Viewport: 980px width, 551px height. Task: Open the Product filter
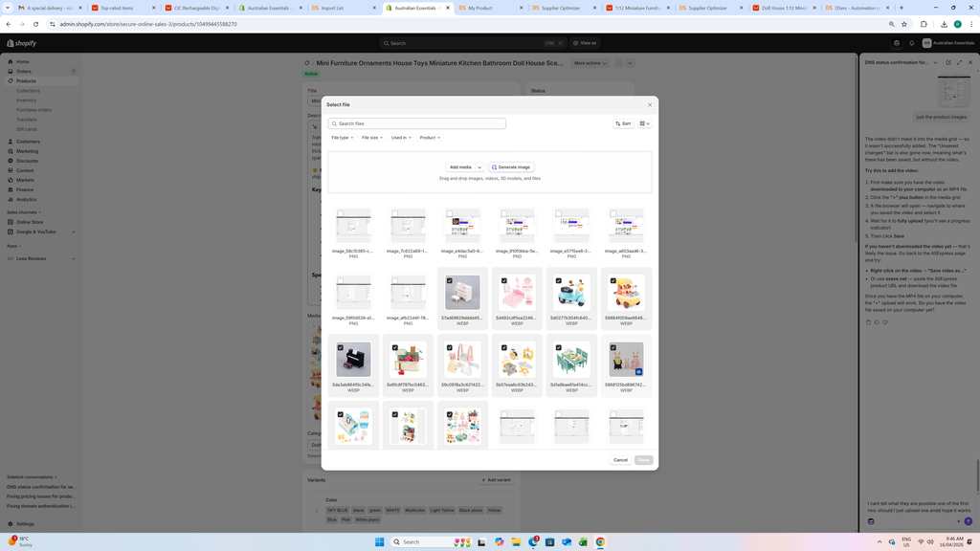pos(430,138)
